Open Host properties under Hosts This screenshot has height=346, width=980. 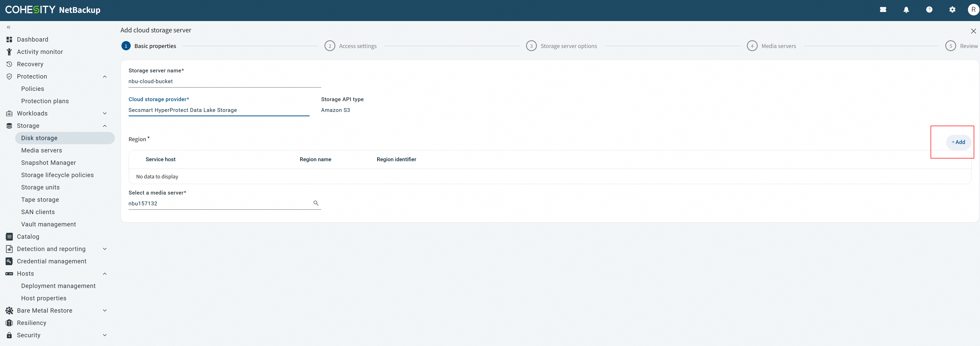tap(44, 299)
